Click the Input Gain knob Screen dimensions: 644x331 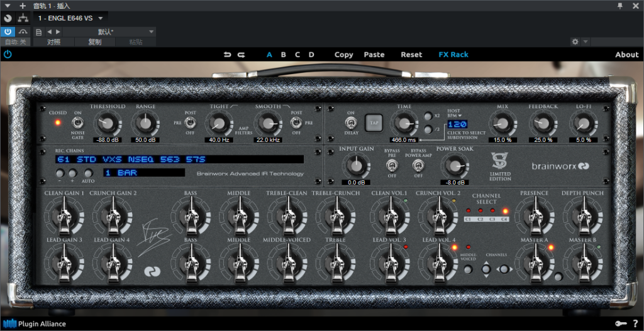coord(356,165)
